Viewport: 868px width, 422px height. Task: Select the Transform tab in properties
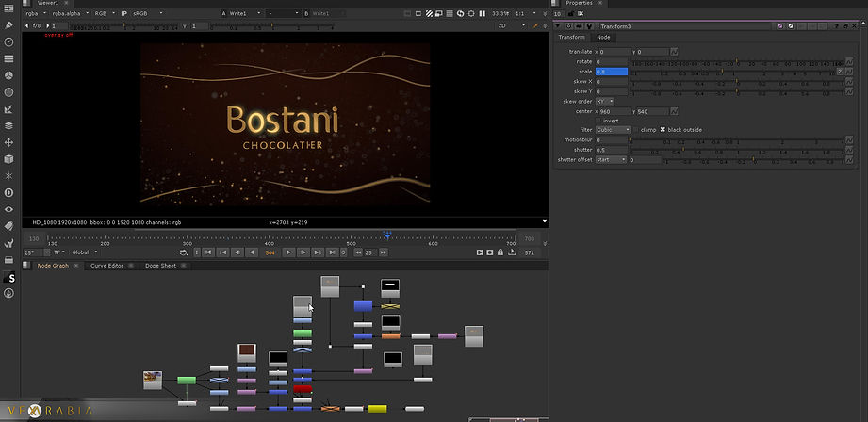click(x=571, y=37)
